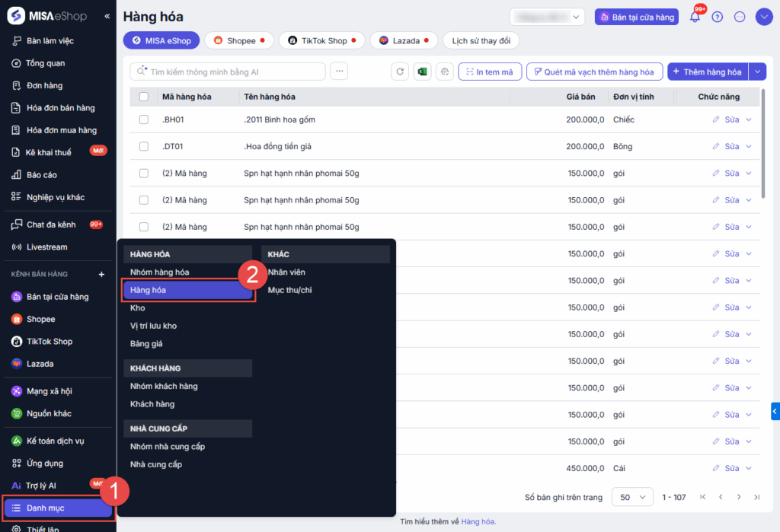The width and height of the screenshot is (780, 532).
Task: Click the three-dot button beside the search box
Action: (339, 72)
